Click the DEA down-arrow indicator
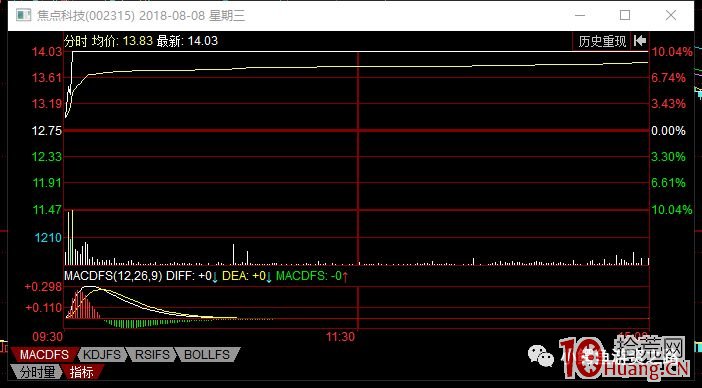Screen dimensions: 702x388 pyautogui.click(x=269, y=277)
